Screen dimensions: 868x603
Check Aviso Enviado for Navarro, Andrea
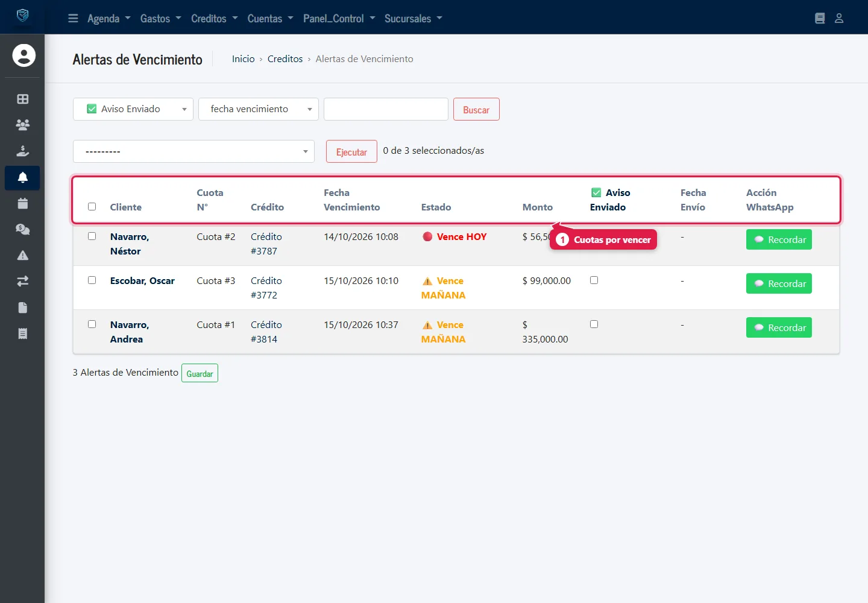(594, 324)
